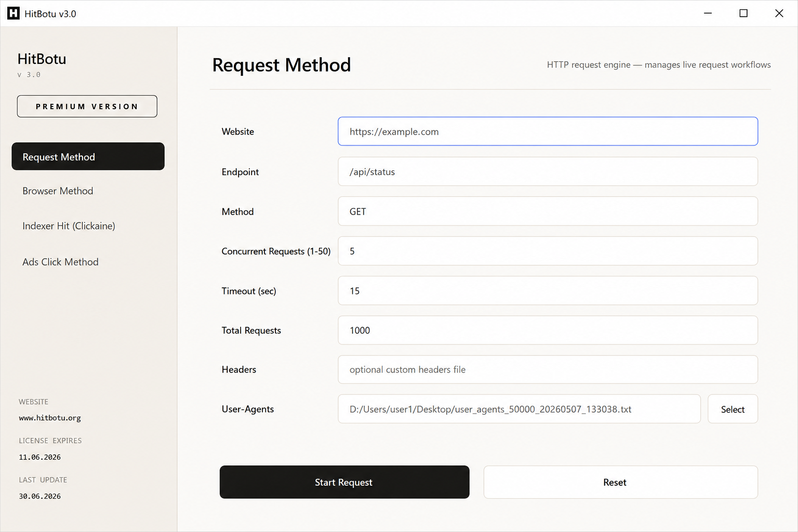Minimize the HitBotu window

pyautogui.click(x=708, y=14)
